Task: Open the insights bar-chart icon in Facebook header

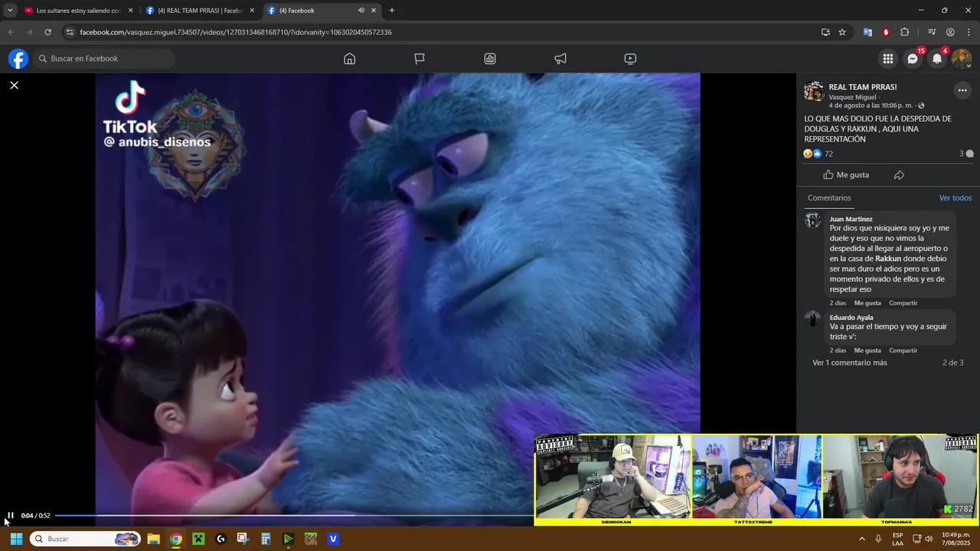Action: pos(490,59)
